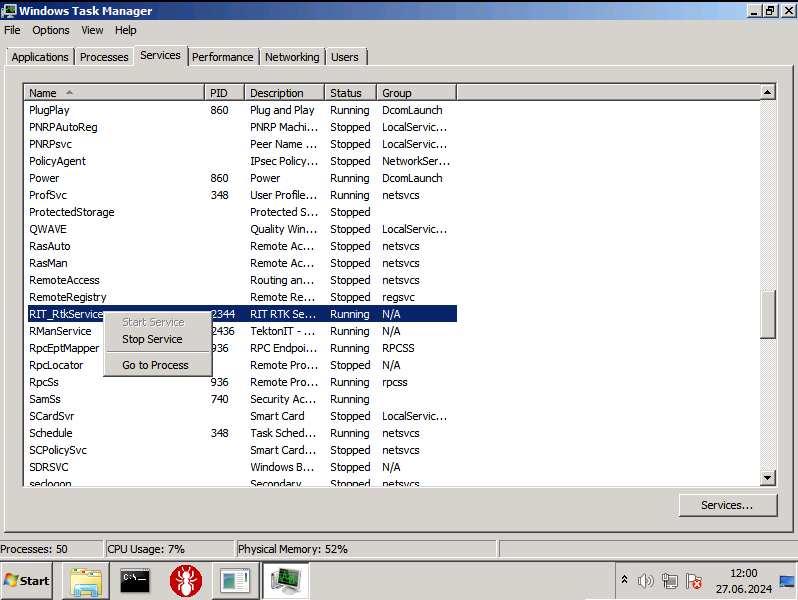This screenshot has height=600, width=798.
Task: Open the Start menu
Action: (27, 580)
